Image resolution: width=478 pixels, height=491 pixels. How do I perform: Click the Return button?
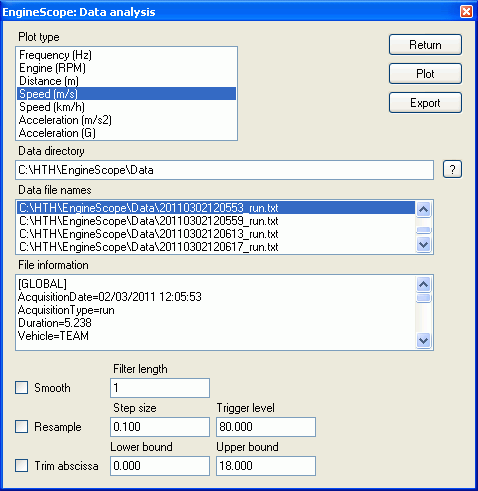point(425,45)
